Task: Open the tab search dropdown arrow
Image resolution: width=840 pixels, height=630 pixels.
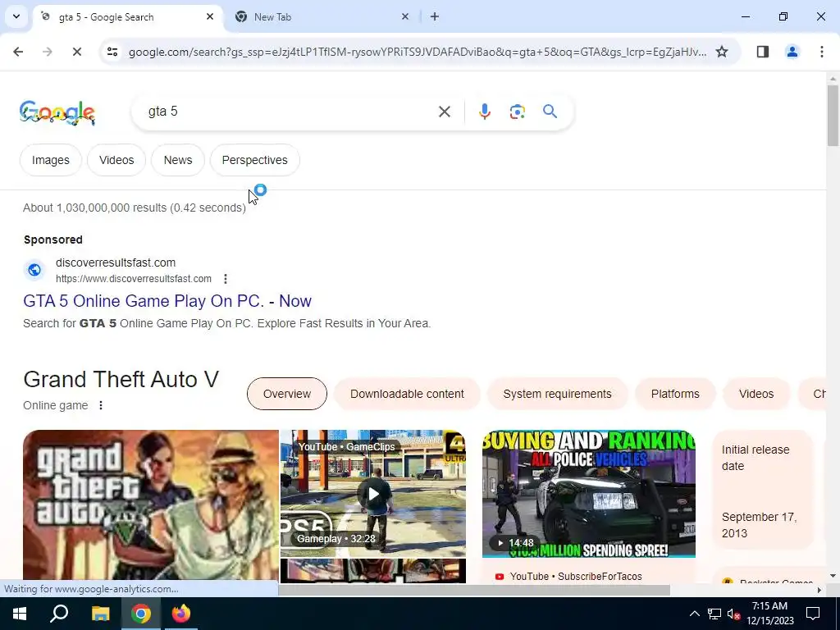Action: [16, 16]
